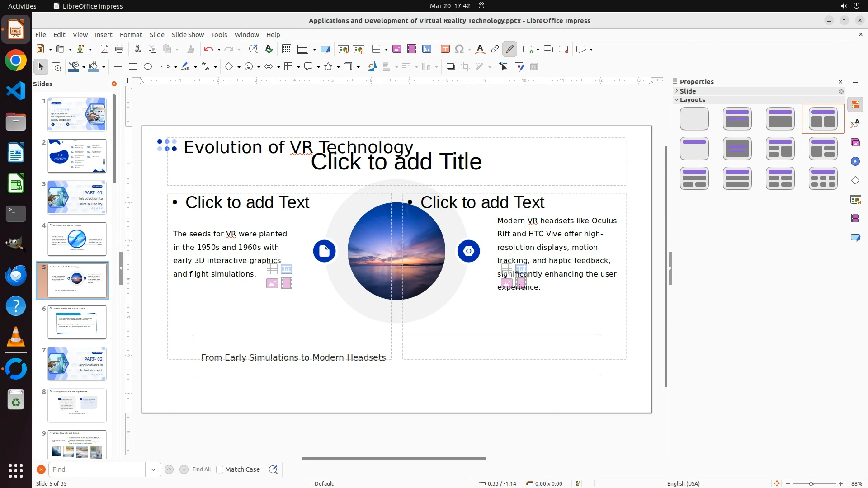Enable the Match Case checkbox
868x488 pixels.
(220, 469)
